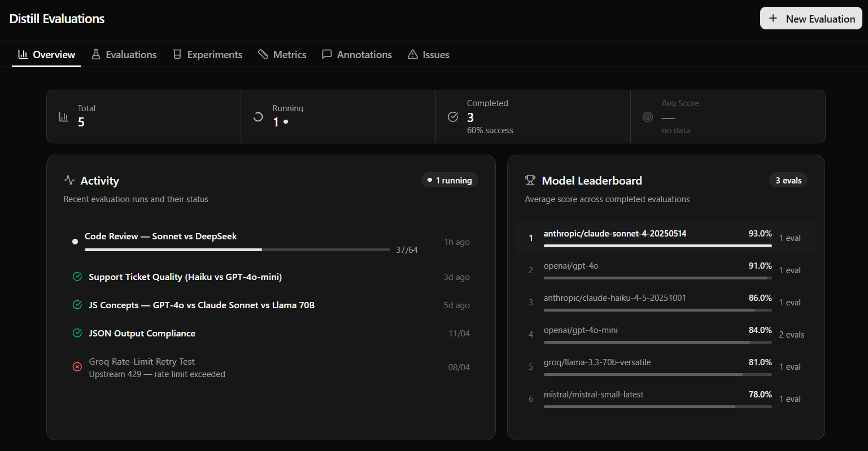Click the 37/64 progress bar on Code Review
868x451 pixels.
(x=237, y=249)
